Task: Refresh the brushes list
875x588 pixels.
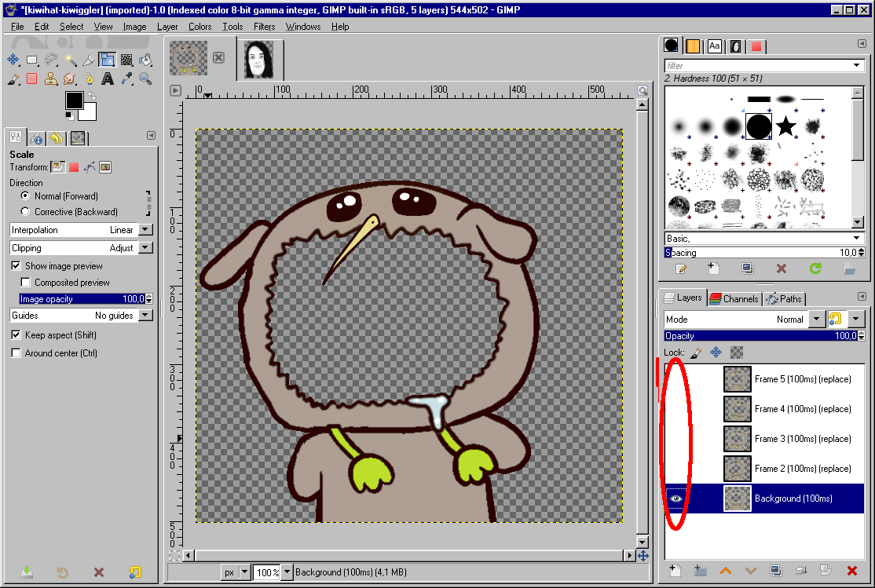Action: click(815, 269)
